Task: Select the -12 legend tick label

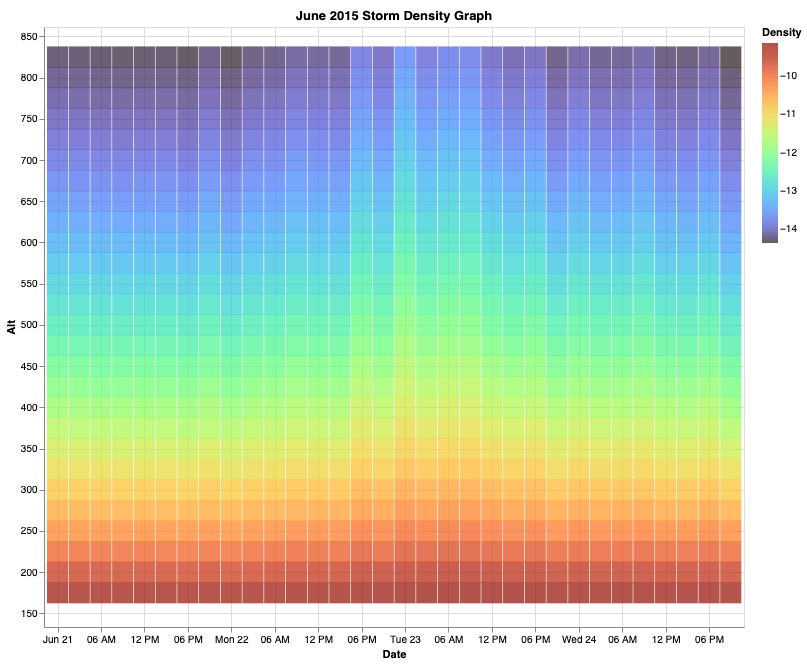Action: [x=789, y=152]
